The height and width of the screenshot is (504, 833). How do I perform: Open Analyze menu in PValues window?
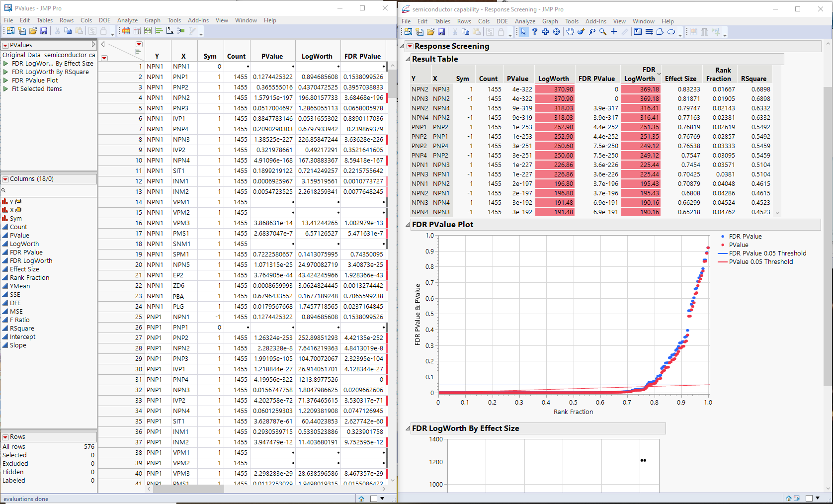[x=127, y=20]
